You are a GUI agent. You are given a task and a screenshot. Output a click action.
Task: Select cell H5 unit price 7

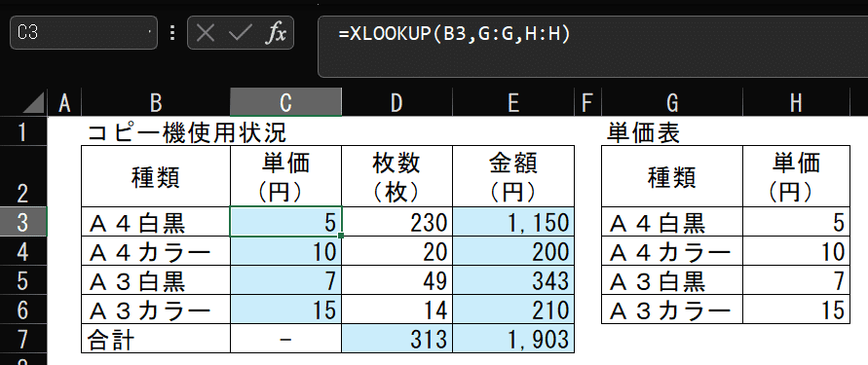click(796, 280)
